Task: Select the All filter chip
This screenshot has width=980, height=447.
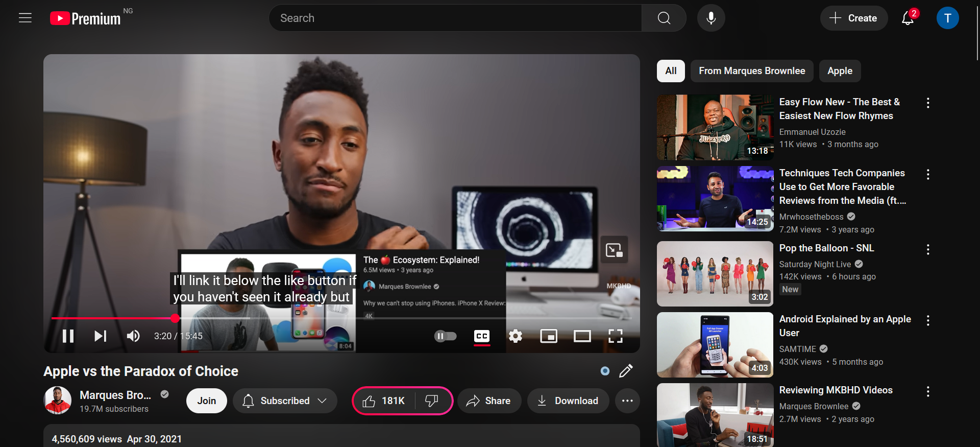Action: click(x=671, y=71)
